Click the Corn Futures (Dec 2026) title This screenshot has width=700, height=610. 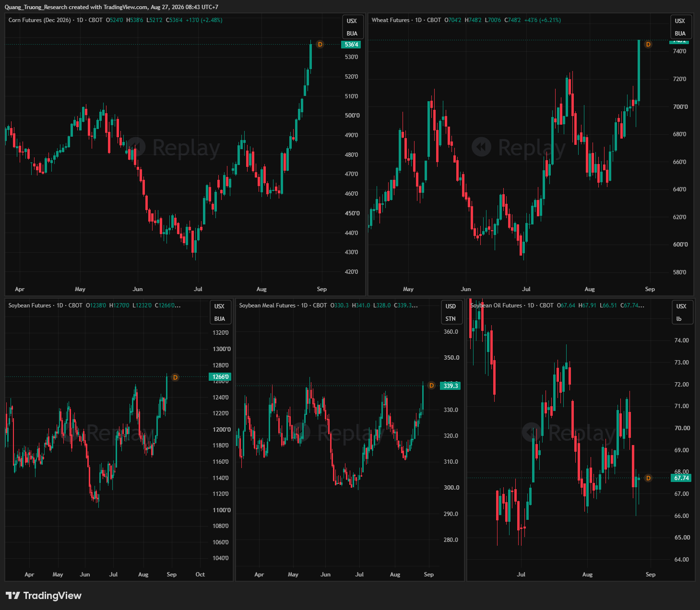(39, 20)
